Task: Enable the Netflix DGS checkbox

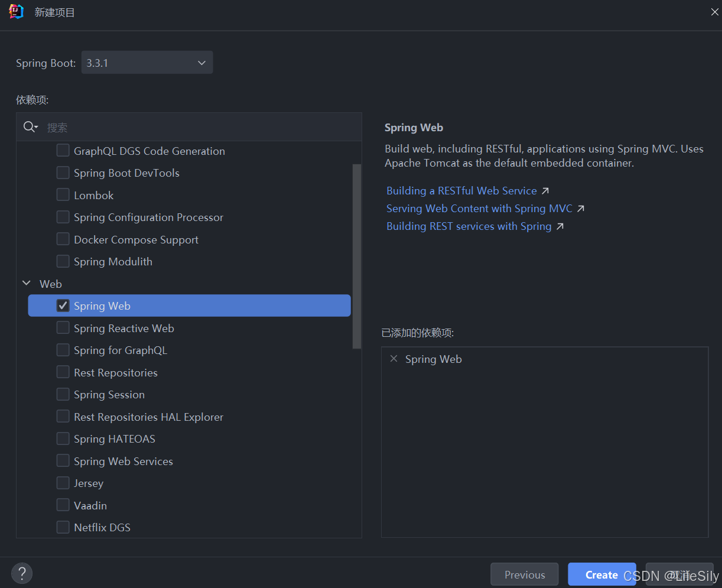Action: pyautogui.click(x=63, y=527)
